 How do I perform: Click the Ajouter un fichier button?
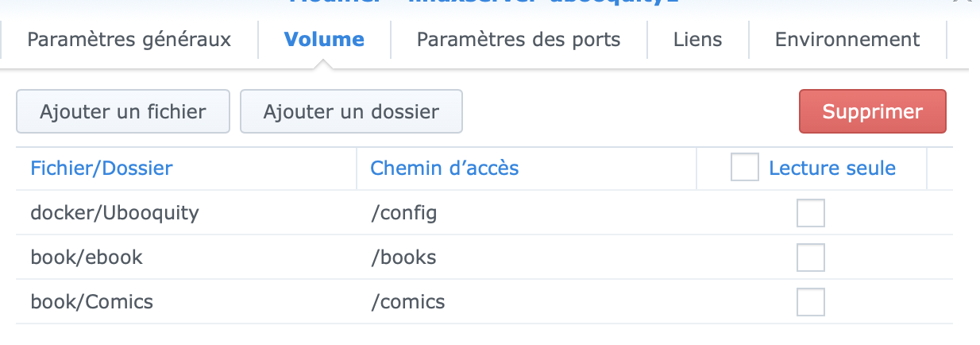pyautogui.click(x=123, y=111)
